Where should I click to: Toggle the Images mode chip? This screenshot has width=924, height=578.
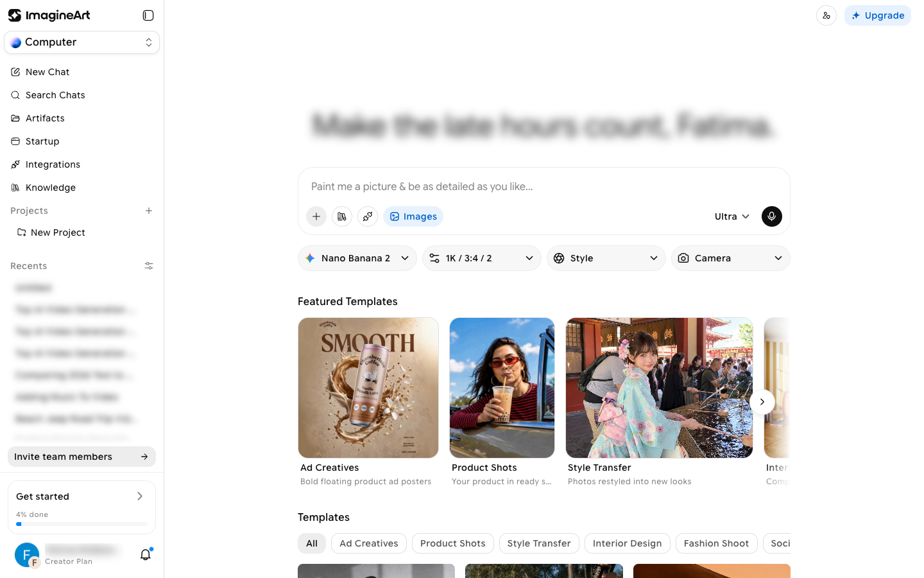413,216
